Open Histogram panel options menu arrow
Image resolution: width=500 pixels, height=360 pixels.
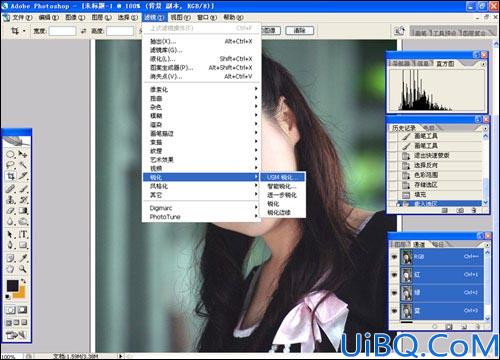(x=483, y=64)
